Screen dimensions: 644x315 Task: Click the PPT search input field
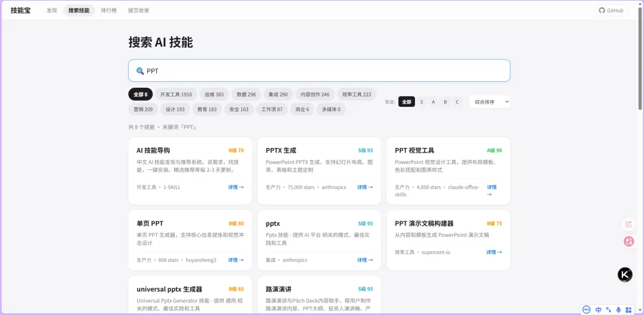(319, 70)
